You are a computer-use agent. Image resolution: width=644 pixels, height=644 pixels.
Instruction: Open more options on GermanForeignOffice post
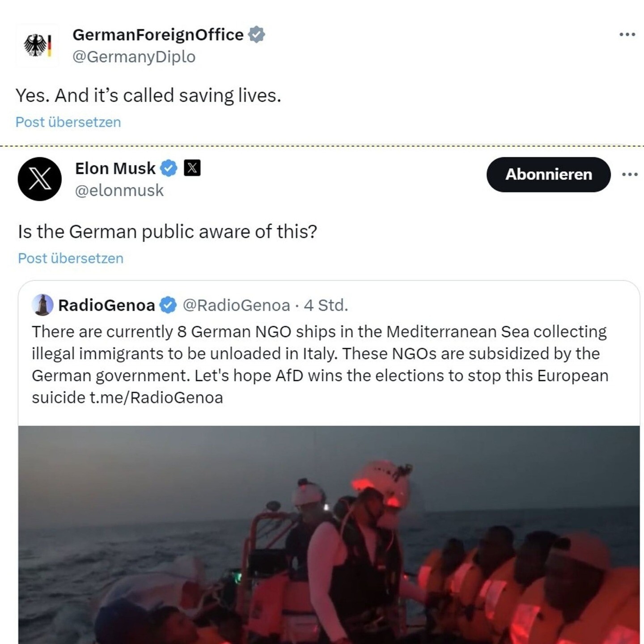[x=627, y=34]
